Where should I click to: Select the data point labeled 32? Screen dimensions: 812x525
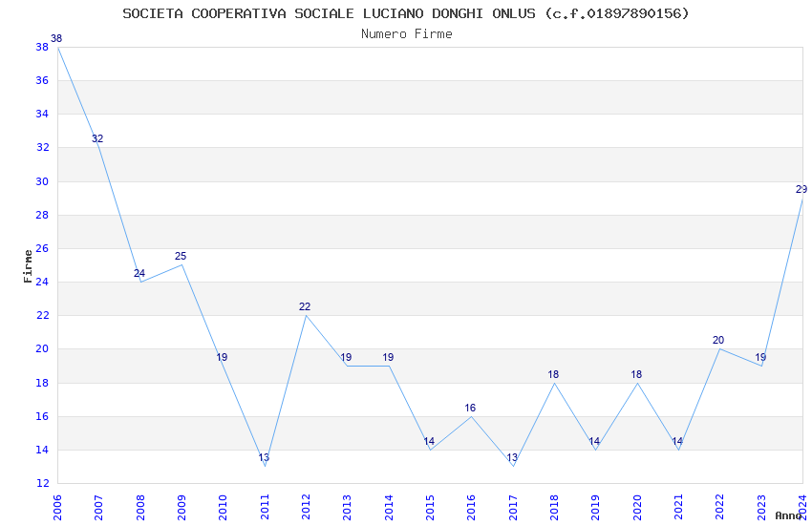coord(99,148)
